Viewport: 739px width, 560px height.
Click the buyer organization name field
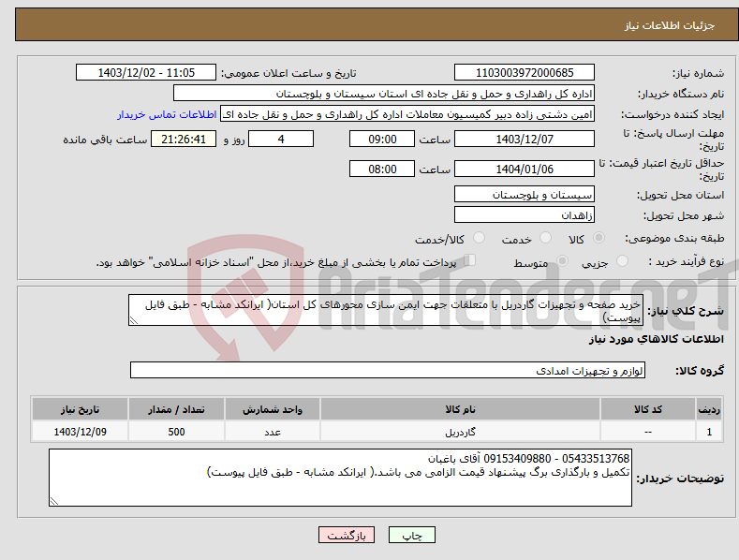384,94
